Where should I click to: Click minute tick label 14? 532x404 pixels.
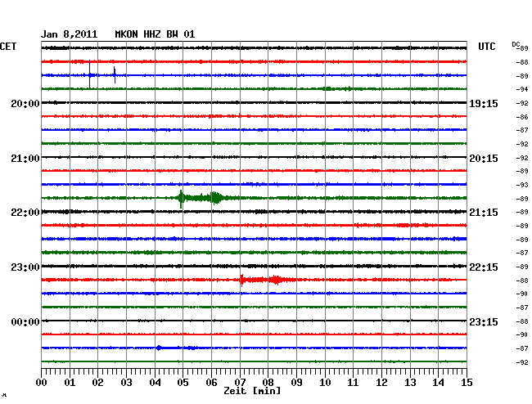[439, 383]
